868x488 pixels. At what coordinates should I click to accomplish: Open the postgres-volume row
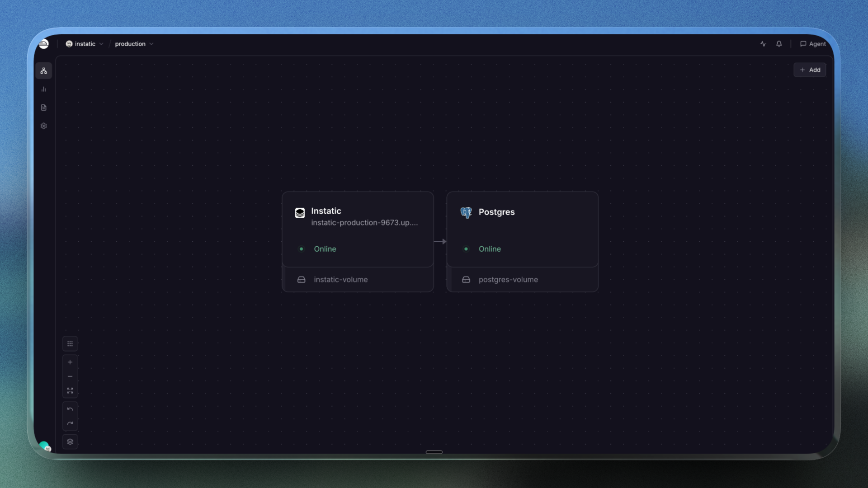coord(522,280)
